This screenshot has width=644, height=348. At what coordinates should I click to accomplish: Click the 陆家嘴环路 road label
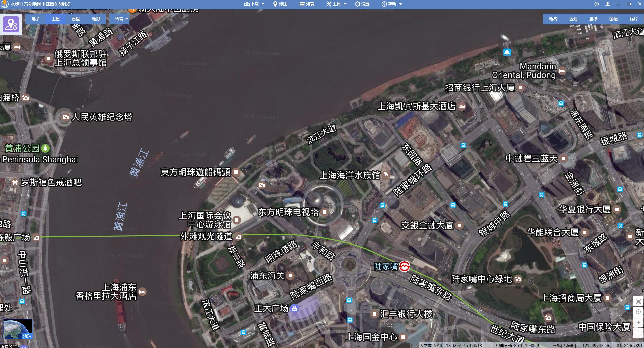coord(412,180)
